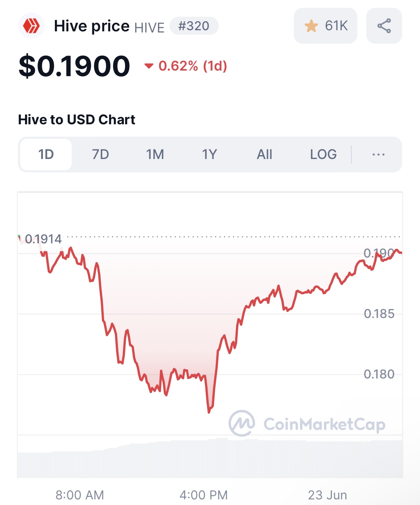Switch to the 1M chart range
The width and height of the screenshot is (420, 505).
(155, 155)
